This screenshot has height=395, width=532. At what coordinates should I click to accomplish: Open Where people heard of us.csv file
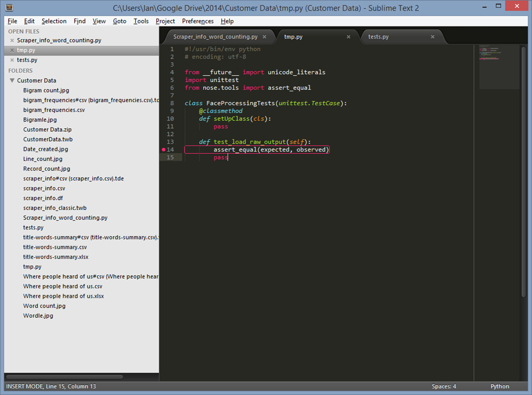click(63, 287)
